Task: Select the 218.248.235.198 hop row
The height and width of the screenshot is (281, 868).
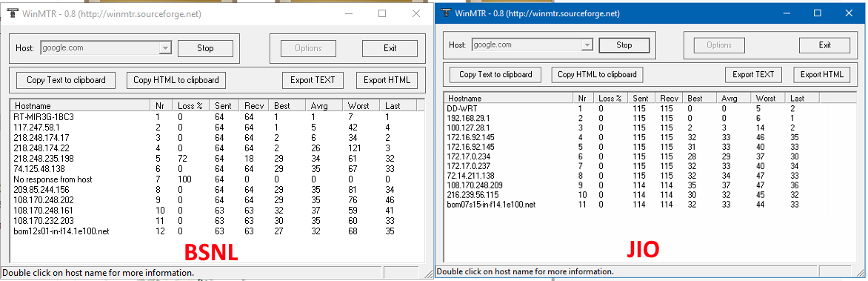Action: tap(216, 159)
